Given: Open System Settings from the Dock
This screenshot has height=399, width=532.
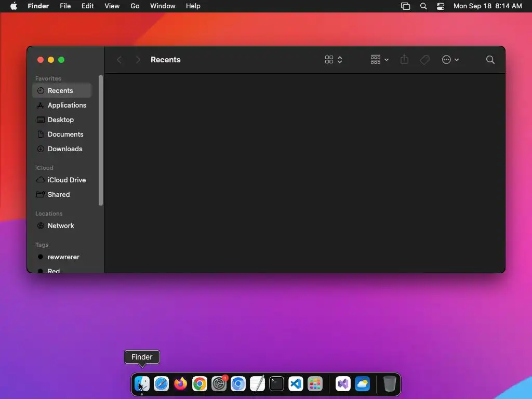Looking at the screenshot, I should click(x=219, y=384).
